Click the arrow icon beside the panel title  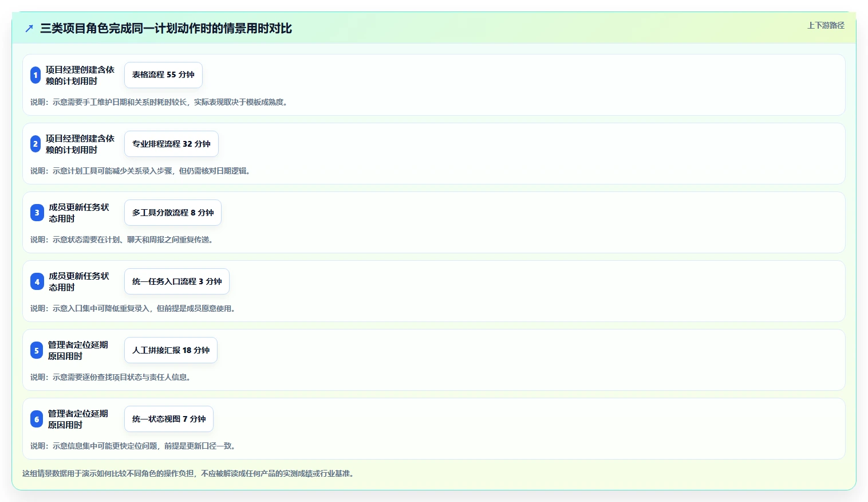click(29, 29)
